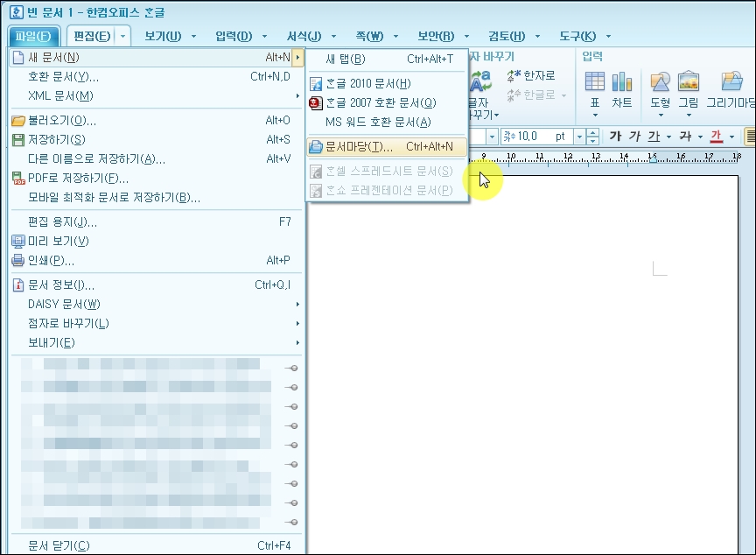Viewport: 756px width, 555px height.
Task: Click the font size 10.0 input field
Action: [537, 137]
